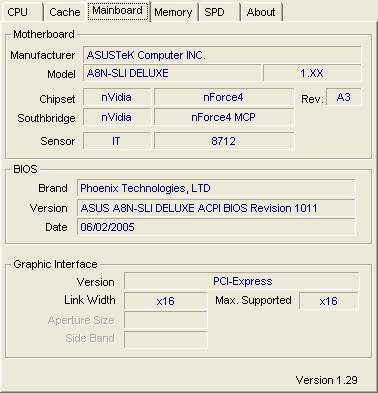This screenshot has height=393, width=378.
Task: Click the Southbridge label
Action: coord(46,118)
